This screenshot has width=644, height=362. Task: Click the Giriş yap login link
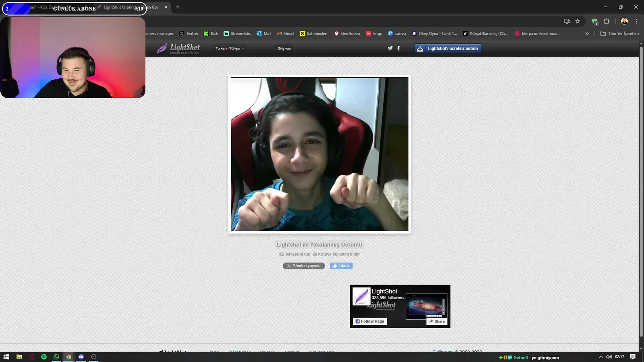(284, 48)
